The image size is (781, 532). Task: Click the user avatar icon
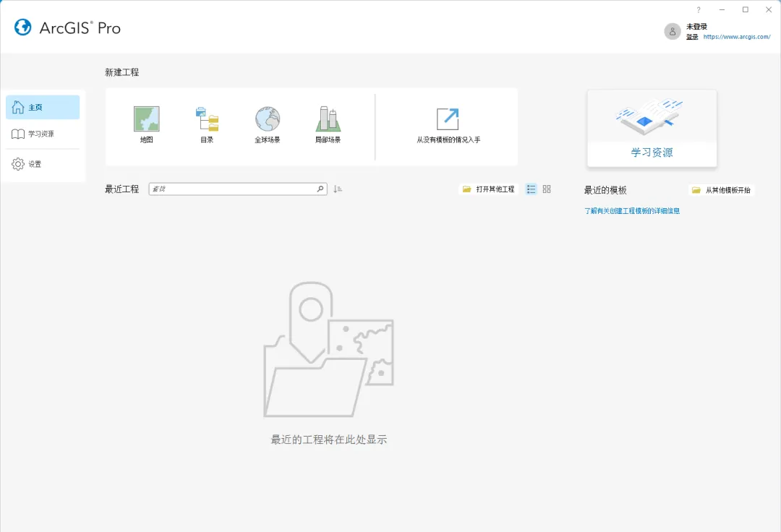673,31
